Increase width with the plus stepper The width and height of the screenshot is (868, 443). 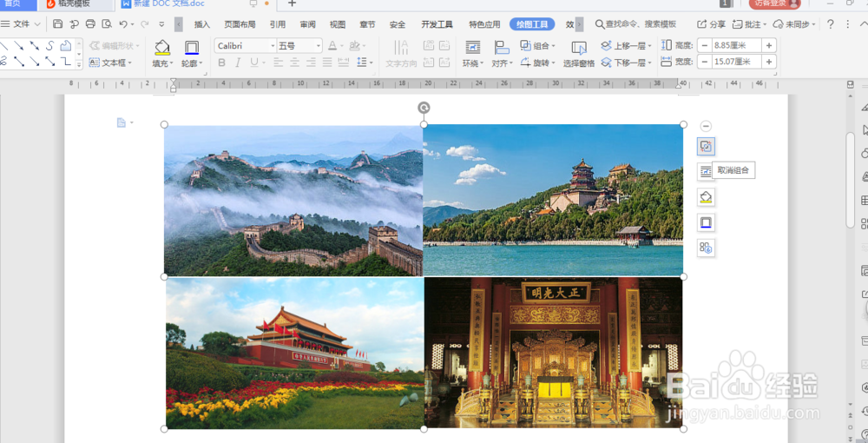[x=769, y=62]
